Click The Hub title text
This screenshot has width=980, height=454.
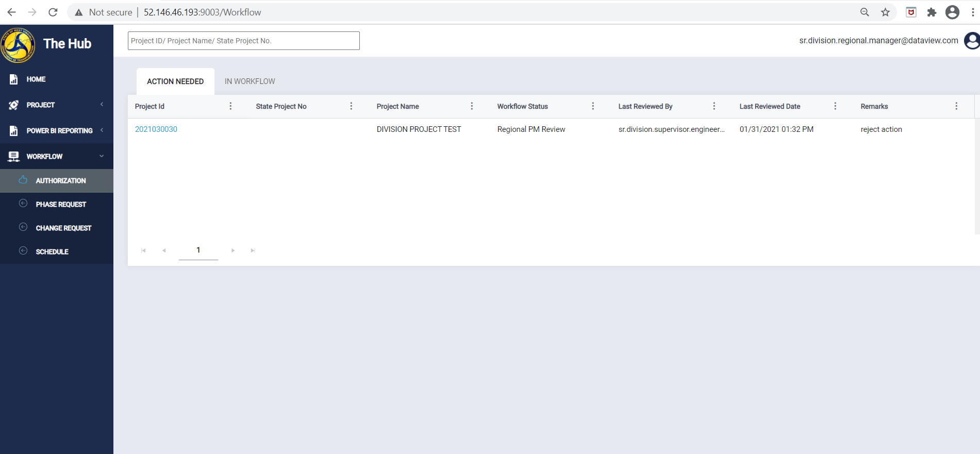coord(68,44)
